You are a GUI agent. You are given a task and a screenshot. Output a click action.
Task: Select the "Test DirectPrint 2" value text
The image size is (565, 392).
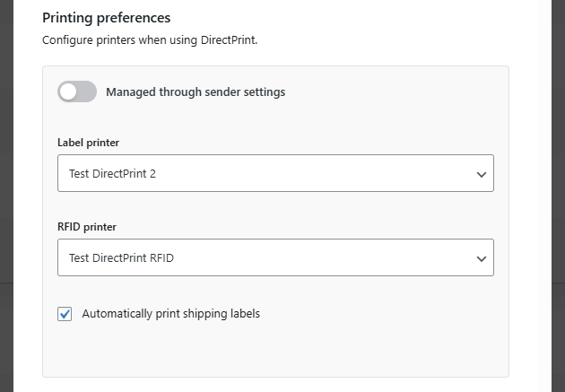coord(112,174)
